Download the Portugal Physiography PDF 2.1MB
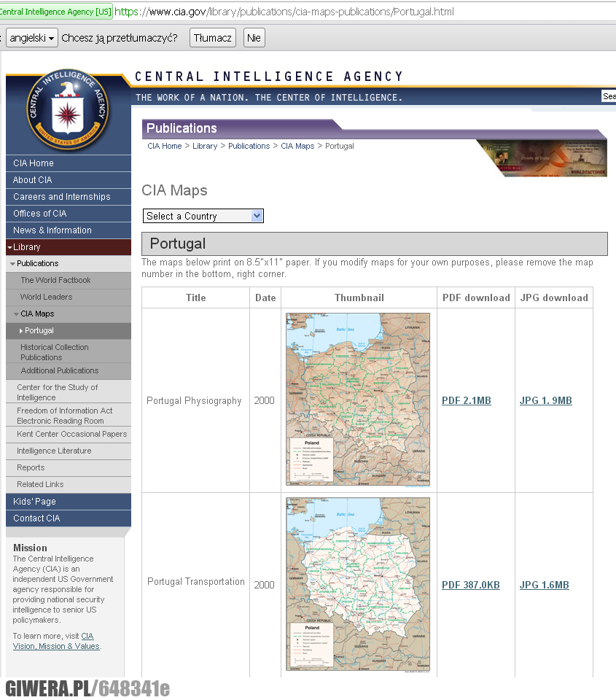Image resolution: width=616 pixels, height=700 pixels. (x=467, y=400)
